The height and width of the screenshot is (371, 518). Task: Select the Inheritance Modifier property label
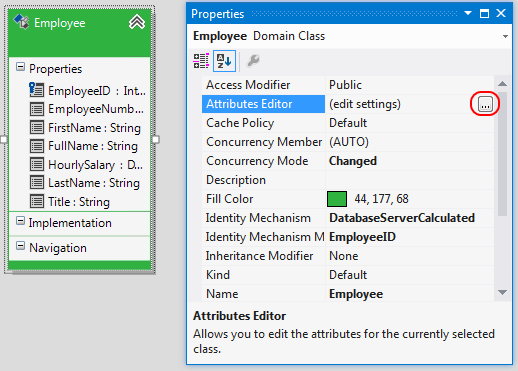pos(259,256)
